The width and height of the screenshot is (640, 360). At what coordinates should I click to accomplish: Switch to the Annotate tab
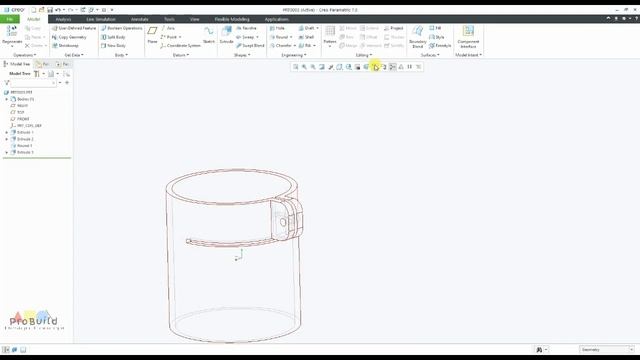click(140, 19)
